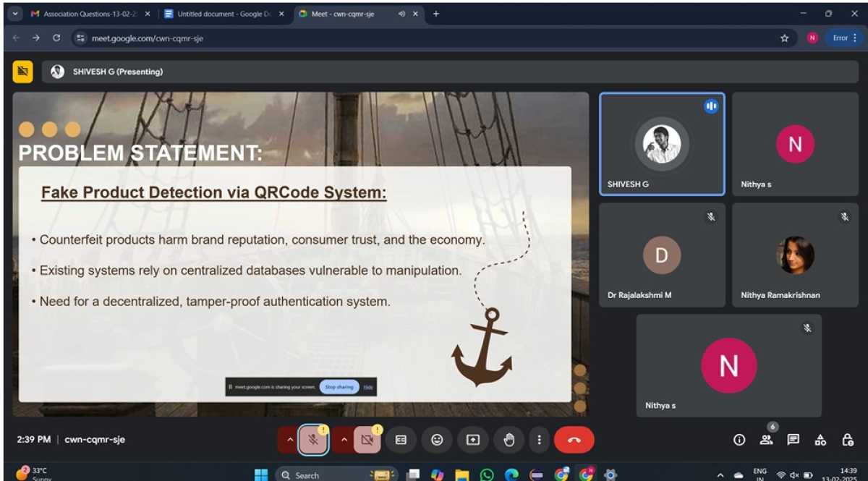This screenshot has width=868, height=481.
Task: Open more options three-dot menu in Meet
Action: click(539, 440)
